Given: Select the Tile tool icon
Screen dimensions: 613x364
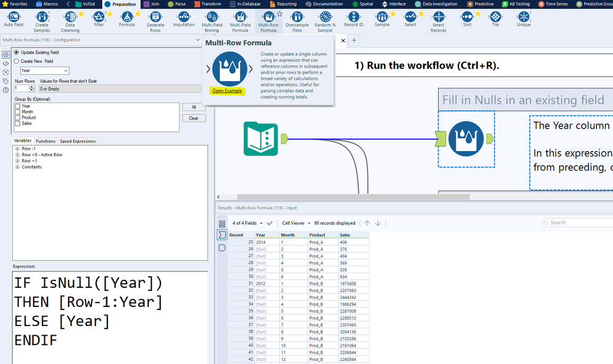Looking at the screenshot, I should (x=495, y=17).
